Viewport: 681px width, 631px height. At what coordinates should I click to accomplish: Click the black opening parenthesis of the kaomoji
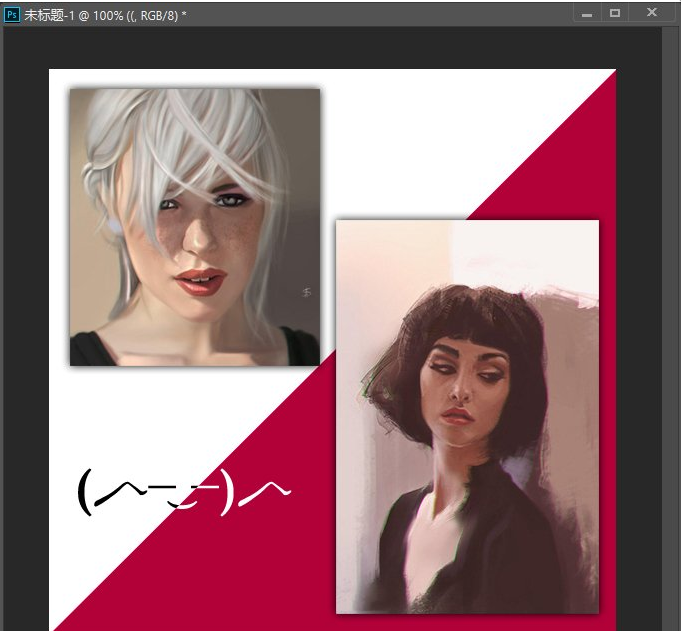(85, 492)
